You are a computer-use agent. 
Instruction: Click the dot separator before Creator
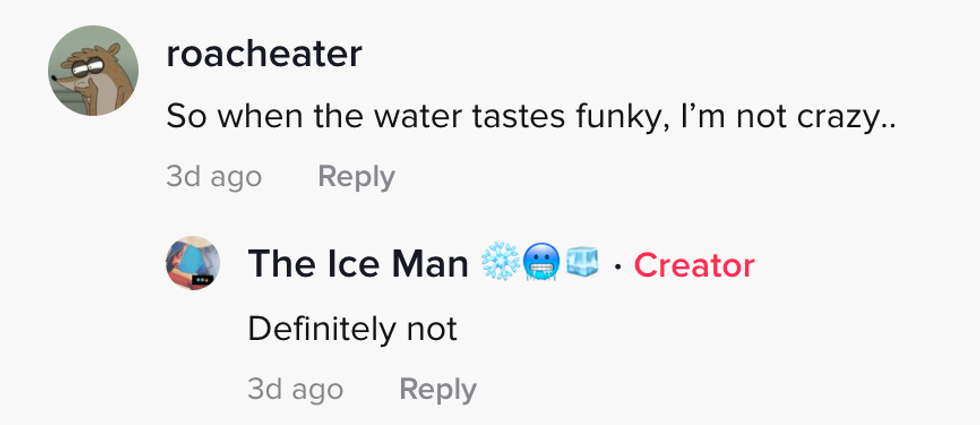tap(618, 266)
